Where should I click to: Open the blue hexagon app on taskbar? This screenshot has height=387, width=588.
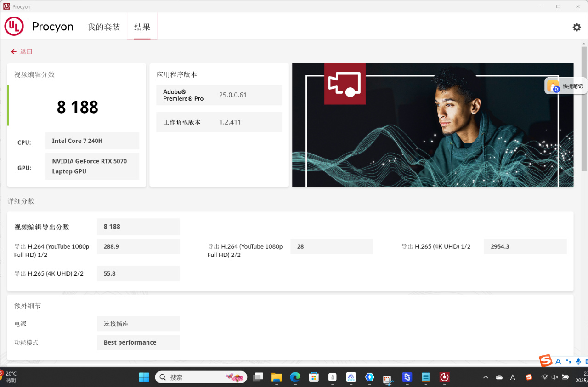370,377
